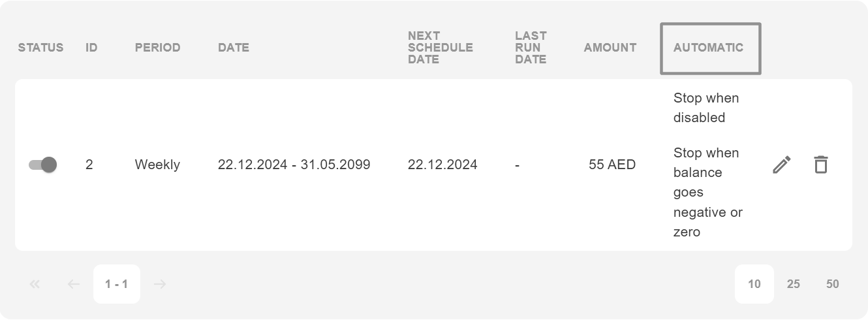The image size is (868, 320).
Task: Click the LAST RUN DATE header
Action: 531,48
